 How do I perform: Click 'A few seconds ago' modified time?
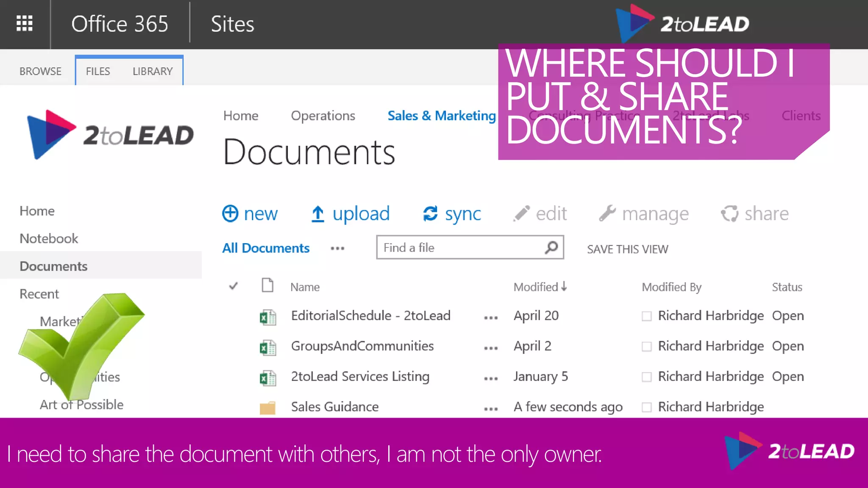pyautogui.click(x=568, y=407)
